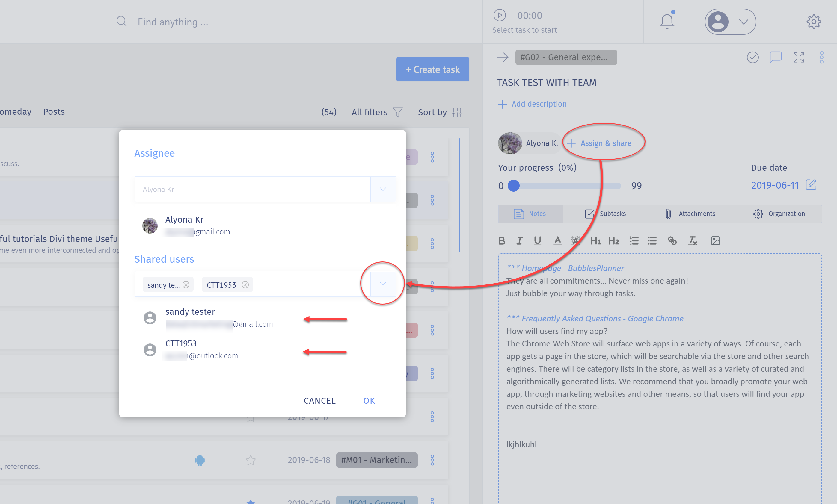Insert hyperlink in notes editor
The image size is (837, 504).
[672, 241]
